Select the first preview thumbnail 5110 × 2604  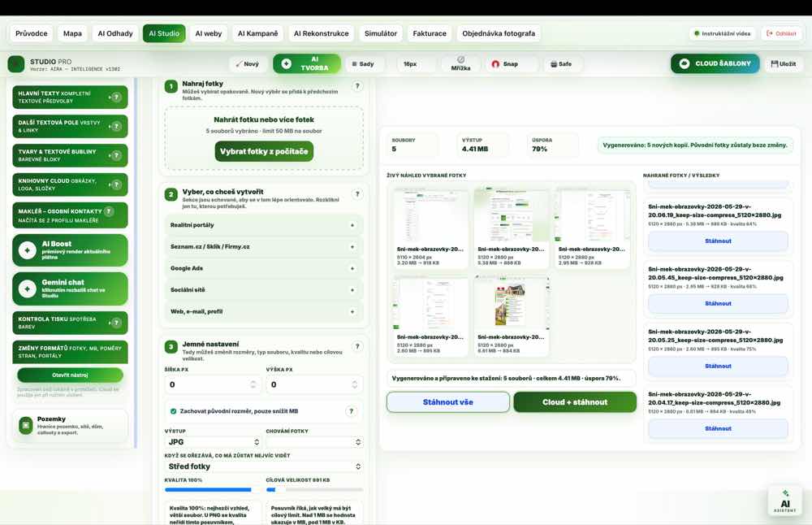430,228
